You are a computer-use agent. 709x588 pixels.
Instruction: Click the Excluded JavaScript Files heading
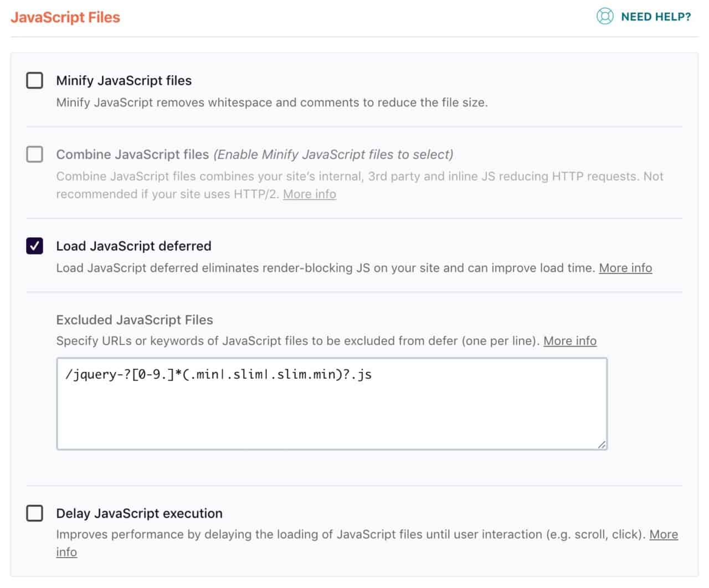pos(135,319)
